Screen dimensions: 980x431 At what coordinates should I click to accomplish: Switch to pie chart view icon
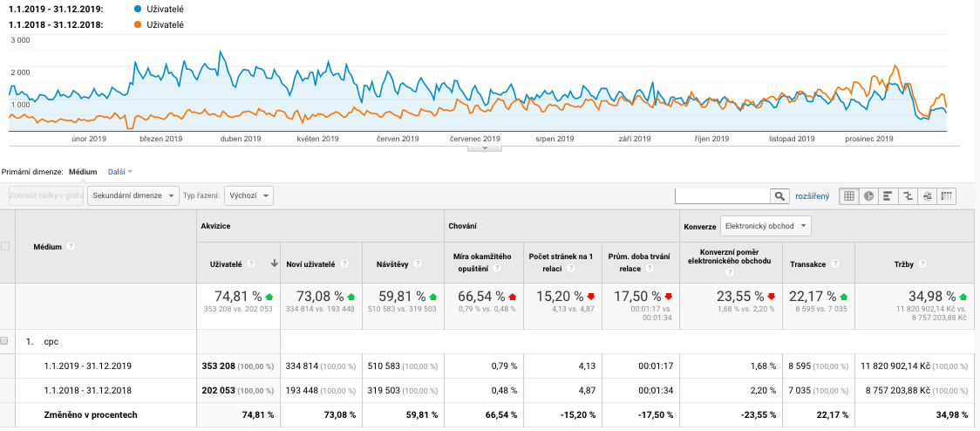[868, 195]
